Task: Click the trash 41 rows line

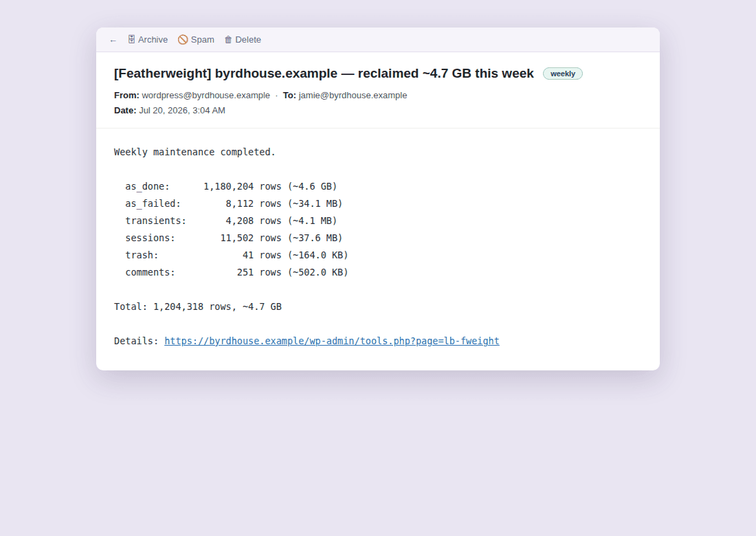Action: pyautogui.click(x=236, y=255)
